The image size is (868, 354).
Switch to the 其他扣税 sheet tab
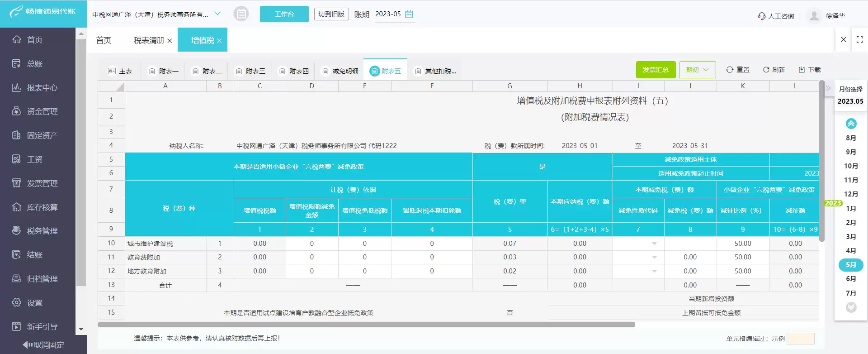[436, 71]
